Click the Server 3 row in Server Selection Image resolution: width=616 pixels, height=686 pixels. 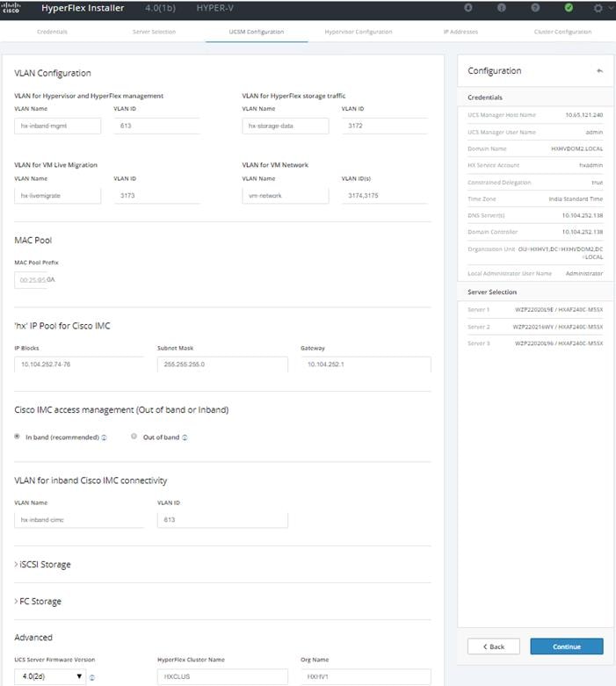(x=535, y=343)
